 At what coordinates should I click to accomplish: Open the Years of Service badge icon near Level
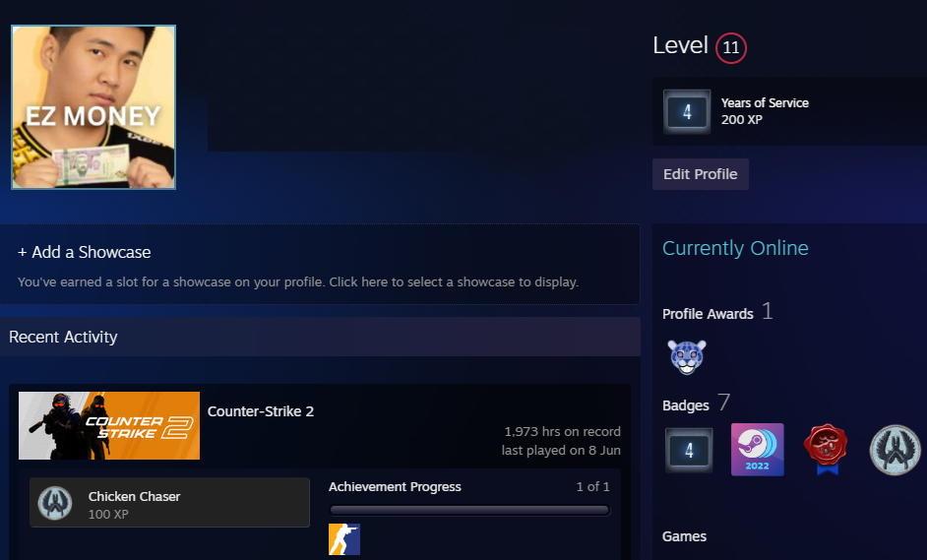pos(687,112)
